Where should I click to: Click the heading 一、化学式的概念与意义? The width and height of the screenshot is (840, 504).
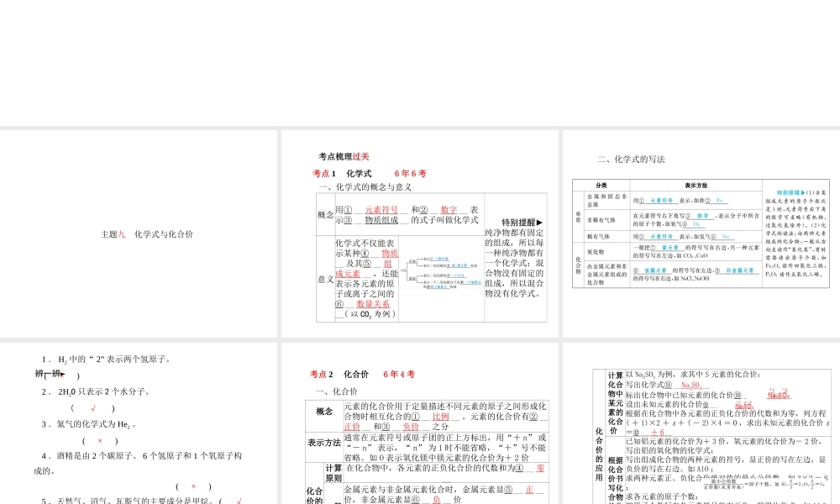365,187
